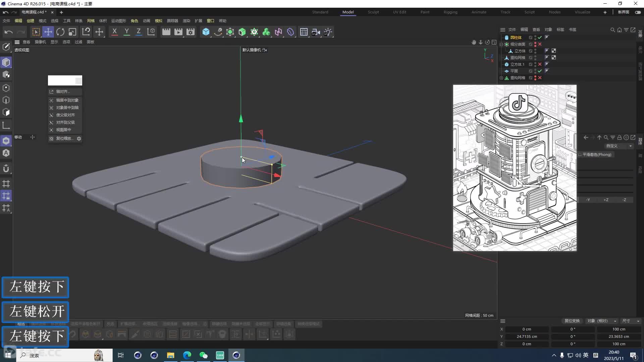Click the Snap magnet icon in sidebar
Image resolution: width=644 pixels, height=362 pixels.
6,168
